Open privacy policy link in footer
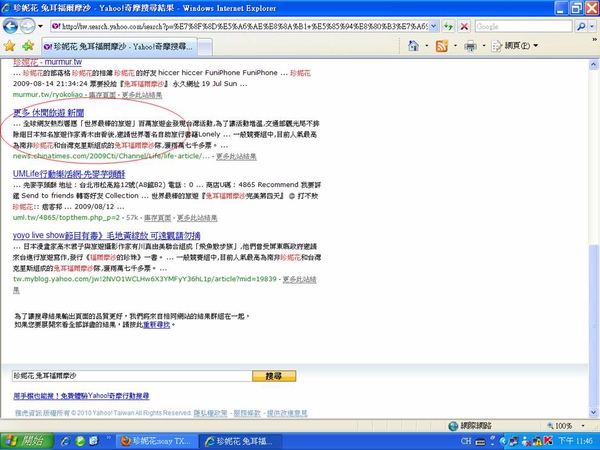 coord(210,413)
